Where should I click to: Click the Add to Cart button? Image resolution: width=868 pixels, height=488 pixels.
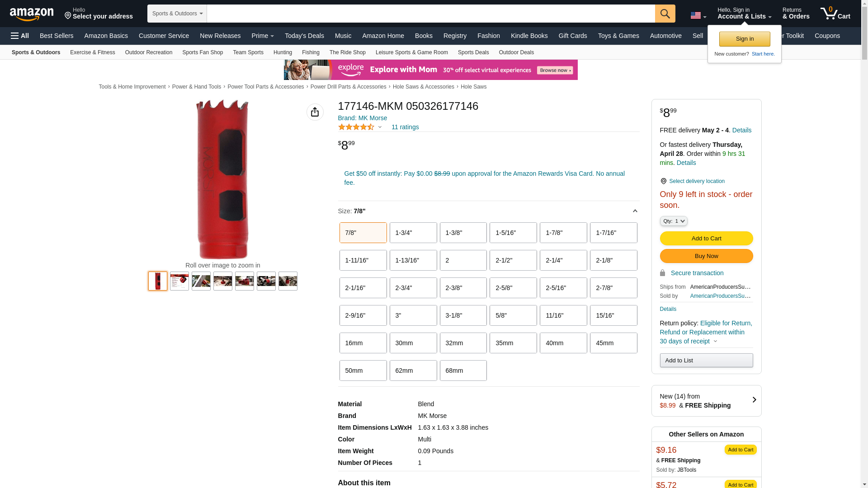[x=706, y=239]
